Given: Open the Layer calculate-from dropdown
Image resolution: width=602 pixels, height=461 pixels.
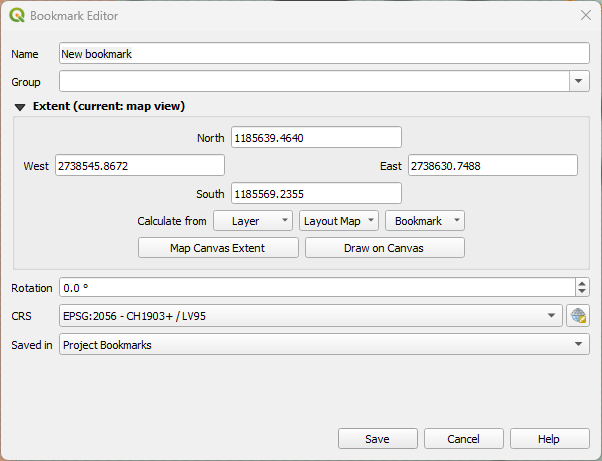Looking at the screenshot, I should 253,221.
